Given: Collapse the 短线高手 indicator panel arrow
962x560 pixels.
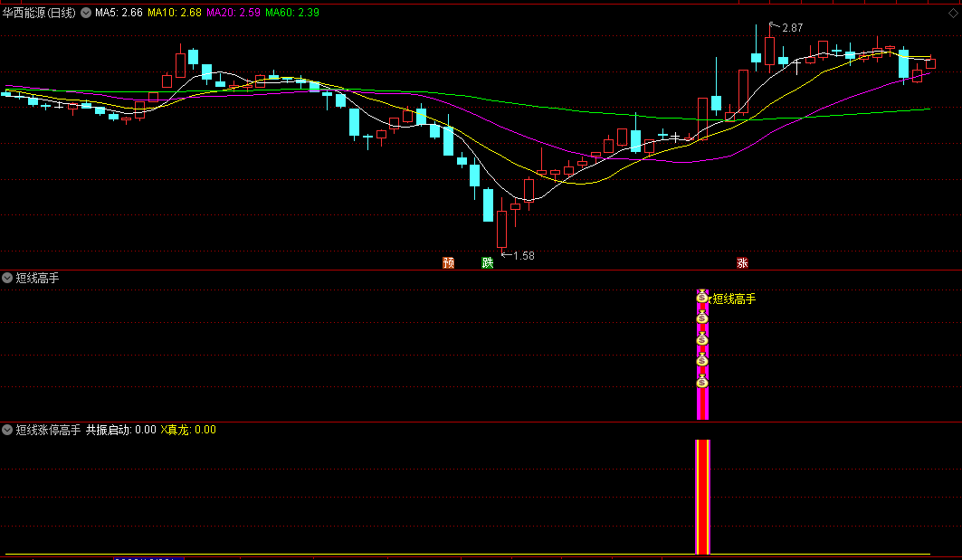Looking at the screenshot, I should pos(7,278).
